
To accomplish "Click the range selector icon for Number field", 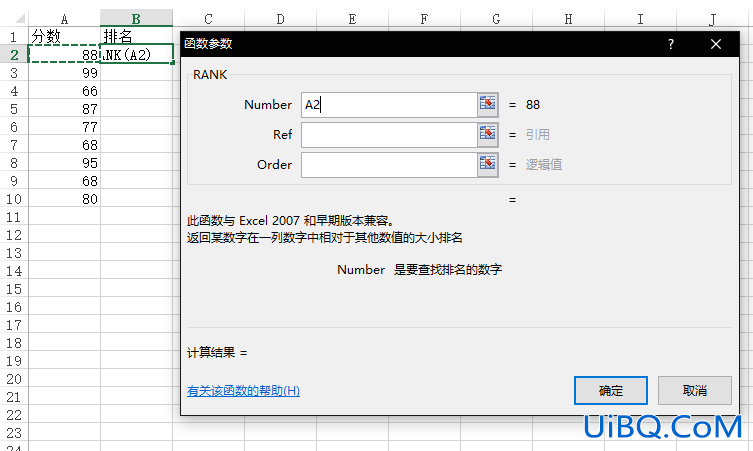I will (487, 104).
